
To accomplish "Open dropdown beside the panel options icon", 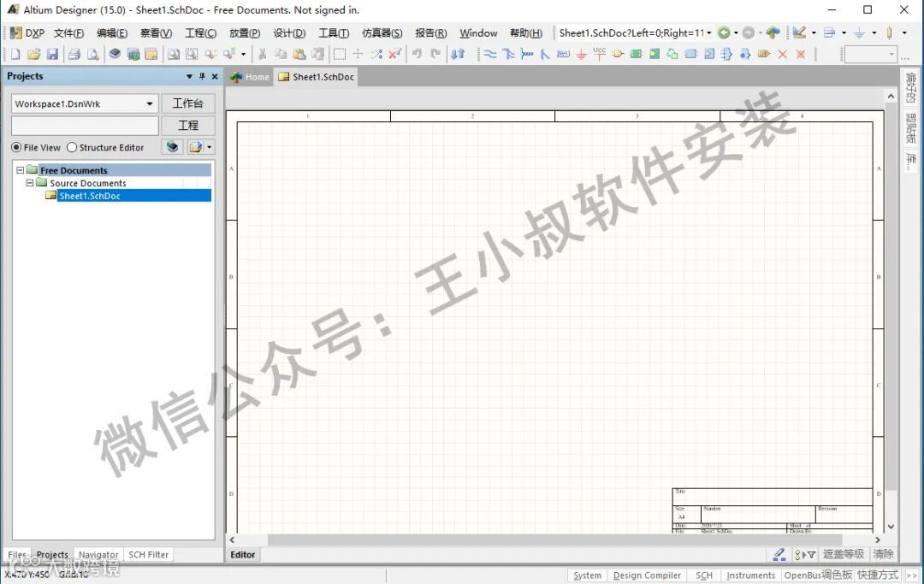I will pyautogui.click(x=209, y=147).
